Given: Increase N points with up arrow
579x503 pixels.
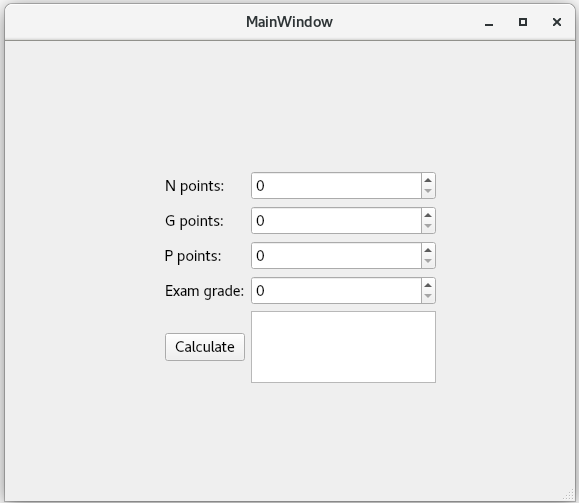Looking at the screenshot, I should coord(428,180).
